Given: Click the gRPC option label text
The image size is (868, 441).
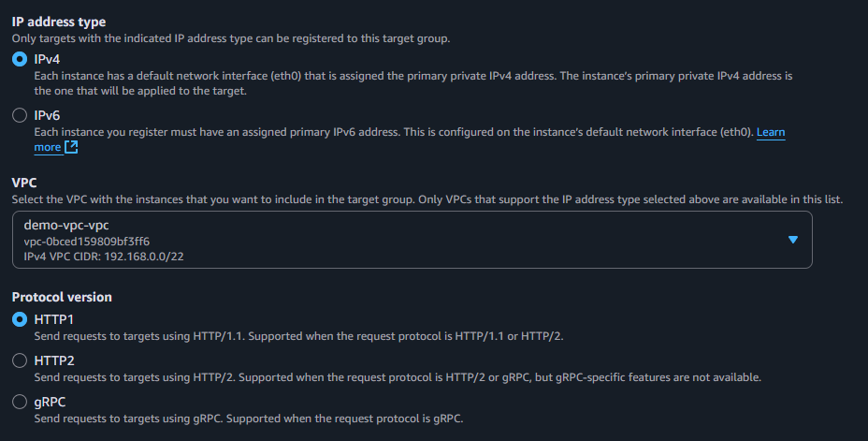Looking at the screenshot, I should tap(51, 402).
